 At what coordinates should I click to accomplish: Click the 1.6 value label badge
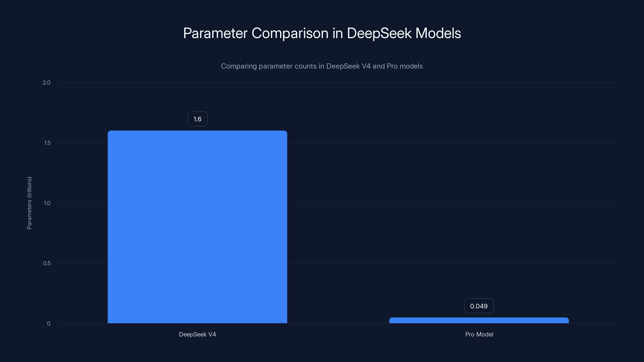[197, 119]
